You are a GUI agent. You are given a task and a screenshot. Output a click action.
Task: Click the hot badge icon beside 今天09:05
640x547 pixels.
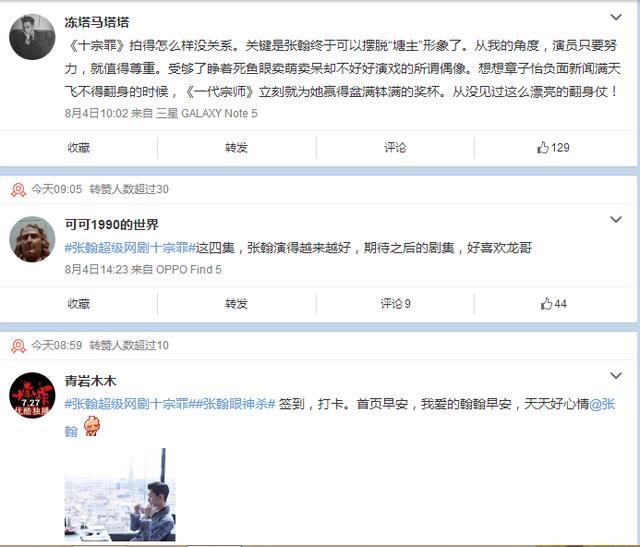(x=18, y=189)
